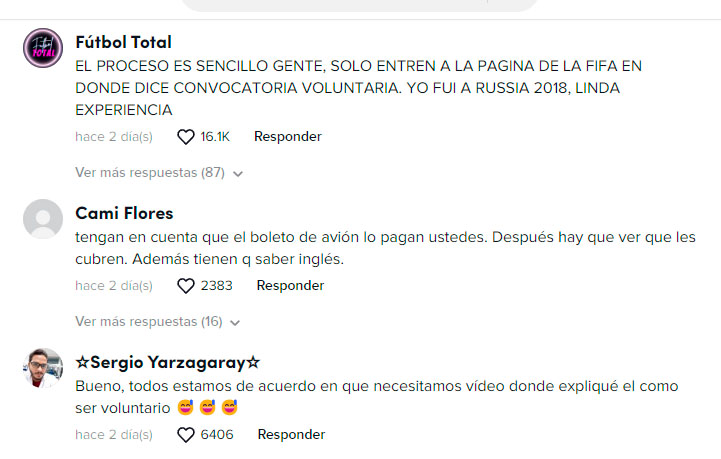721x459 pixels.
Task: Like Sergio Yarzagaray's comment
Action: coord(186,435)
